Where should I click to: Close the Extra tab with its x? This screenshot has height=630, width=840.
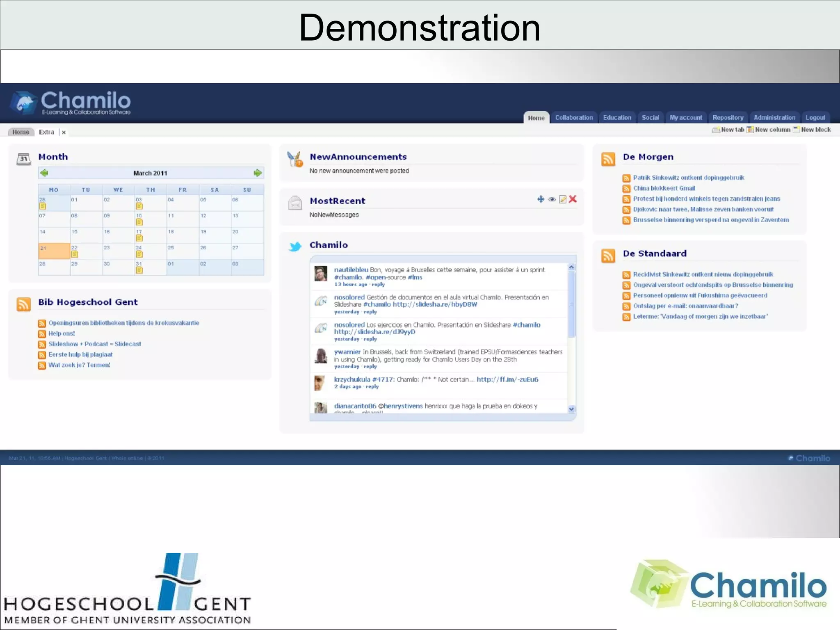[64, 132]
